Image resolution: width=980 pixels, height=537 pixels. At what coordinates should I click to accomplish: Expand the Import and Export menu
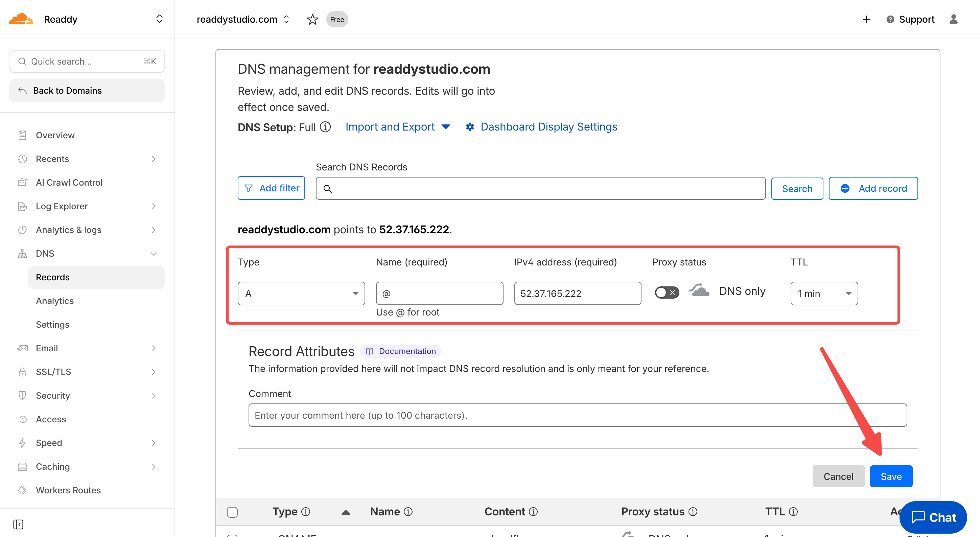click(398, 127)
